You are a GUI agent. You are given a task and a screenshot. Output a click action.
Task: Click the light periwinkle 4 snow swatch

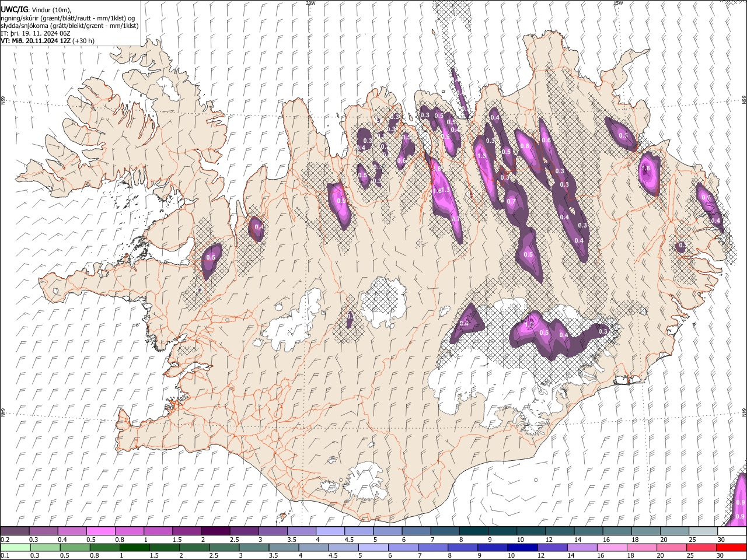coord(330,531)
